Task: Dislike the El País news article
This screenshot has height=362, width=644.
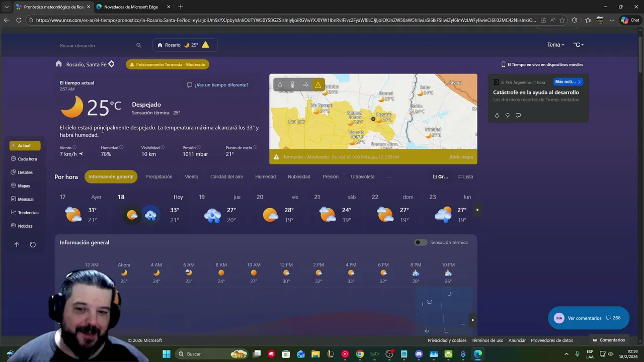Action: (507, 115)
